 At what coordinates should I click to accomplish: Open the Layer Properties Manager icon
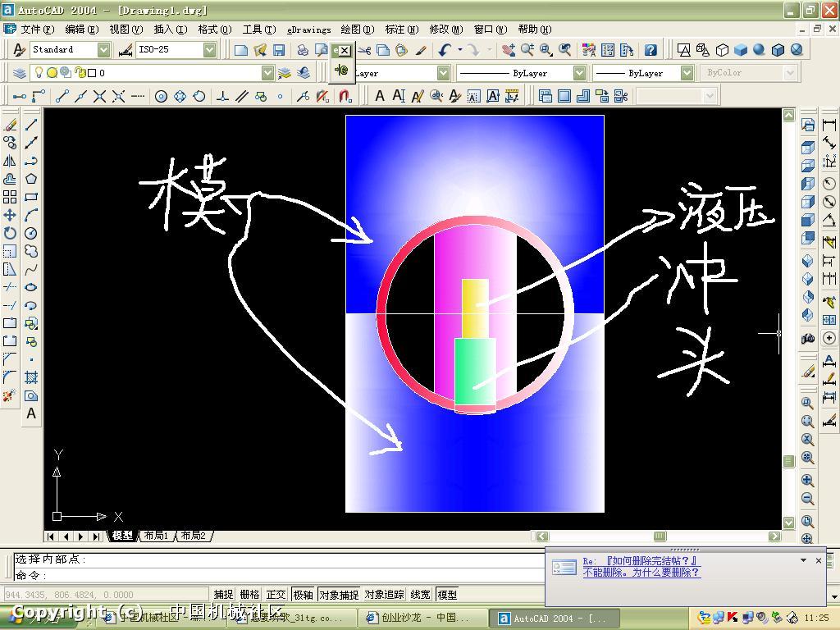pos(20,73)
